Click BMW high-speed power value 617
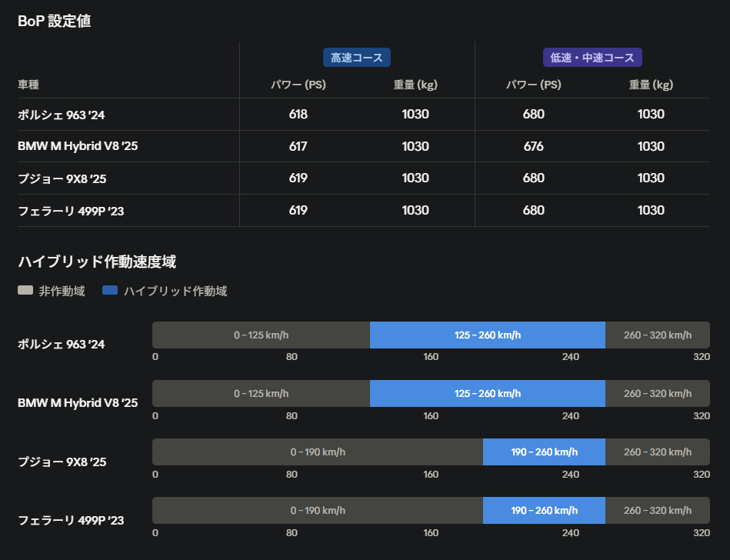 pyautogui.click(x=298, y=146)
